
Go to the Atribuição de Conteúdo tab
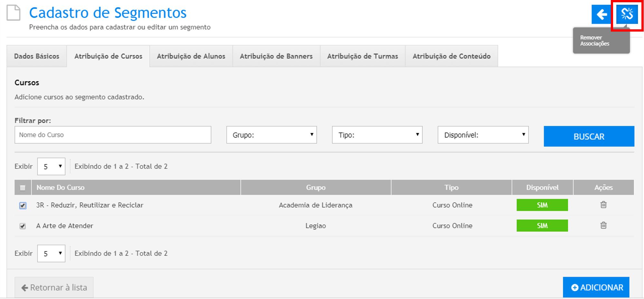pos(451,56)
